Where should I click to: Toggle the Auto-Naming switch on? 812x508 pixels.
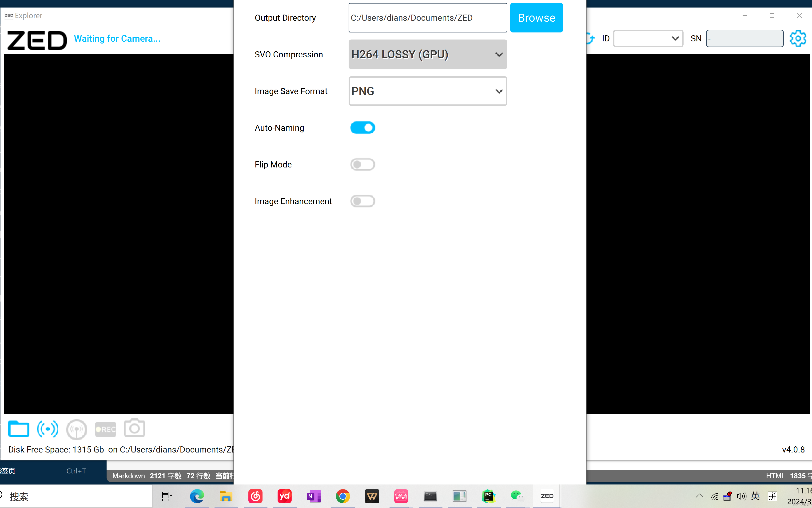[362, 127]
